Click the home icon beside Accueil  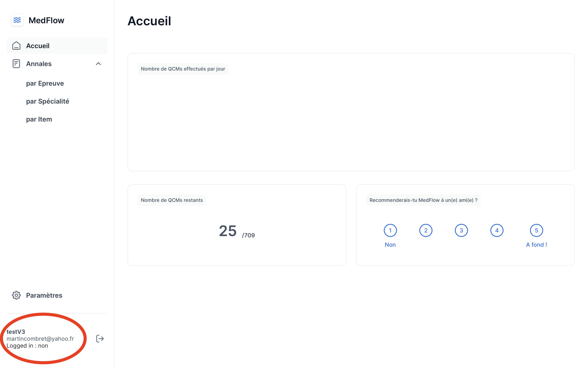(x=16, y=46)
